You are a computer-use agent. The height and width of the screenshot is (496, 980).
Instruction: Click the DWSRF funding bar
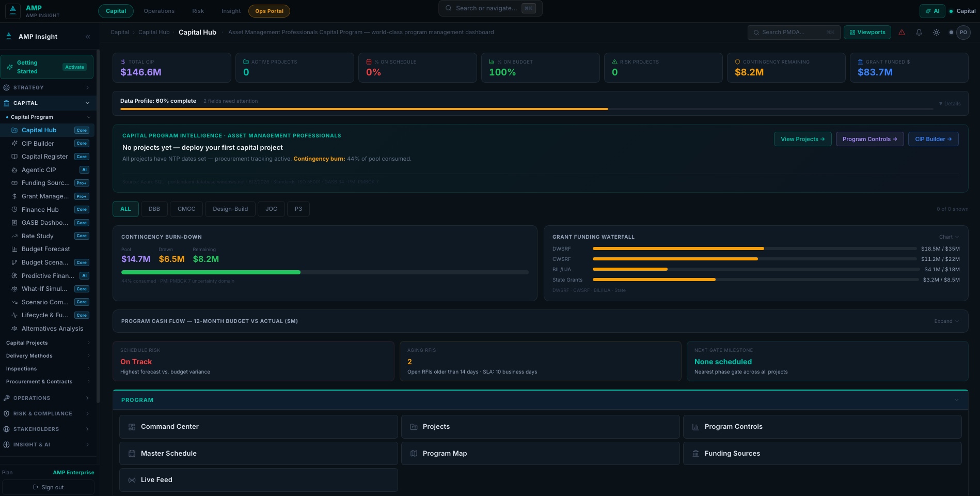(x=754, y=249)
